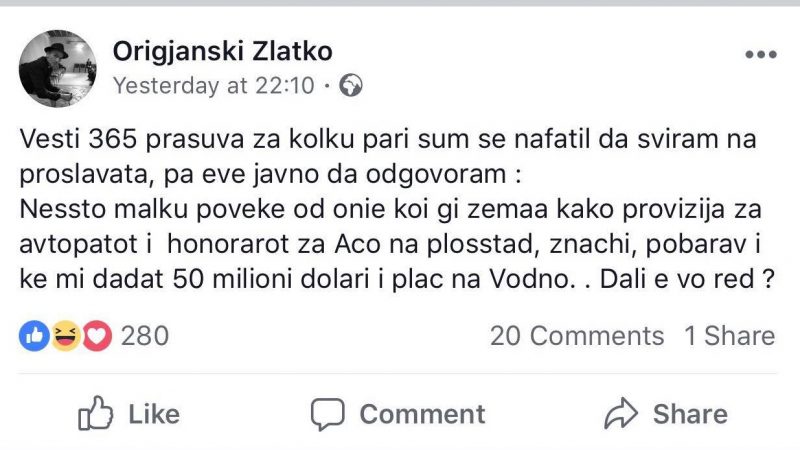Open the 1 Share link
The height and width of the screenshot is (450, 800).
click(729, 337)
